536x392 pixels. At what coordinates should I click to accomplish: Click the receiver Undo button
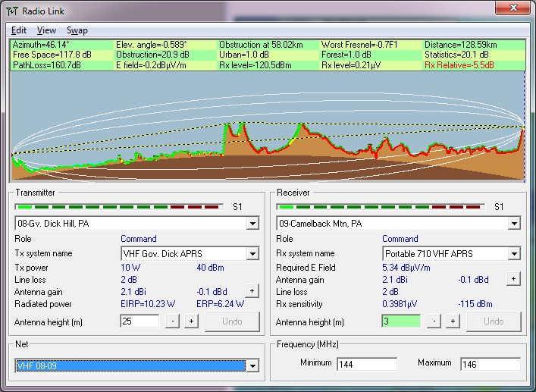tap(494, 321)
